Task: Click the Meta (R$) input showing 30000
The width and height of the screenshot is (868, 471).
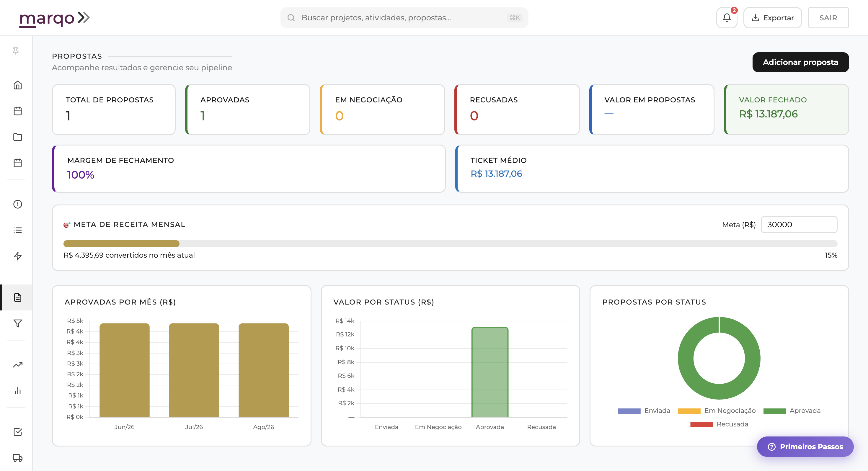Action: [799, 225]
